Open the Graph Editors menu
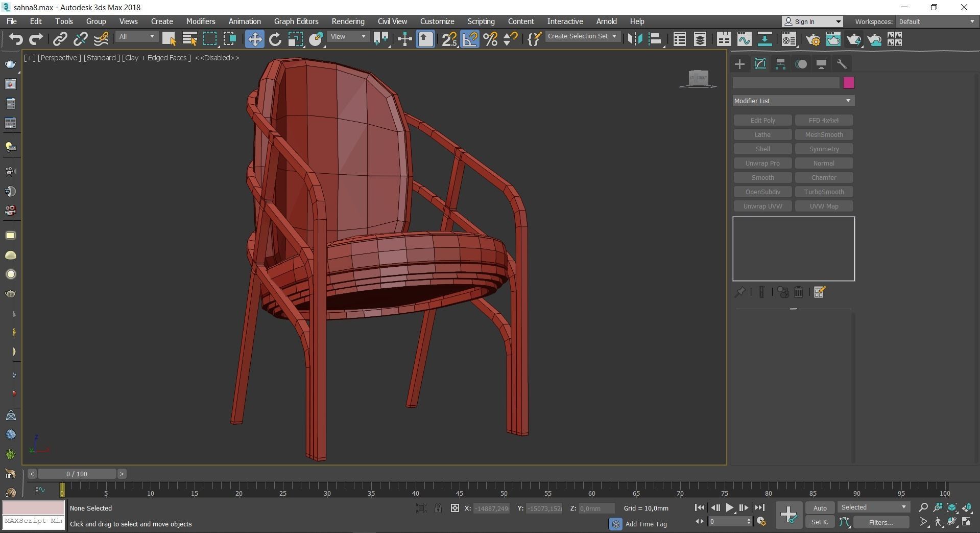Image resolution: width=980 pixels, height=533 pixels. 296,21
